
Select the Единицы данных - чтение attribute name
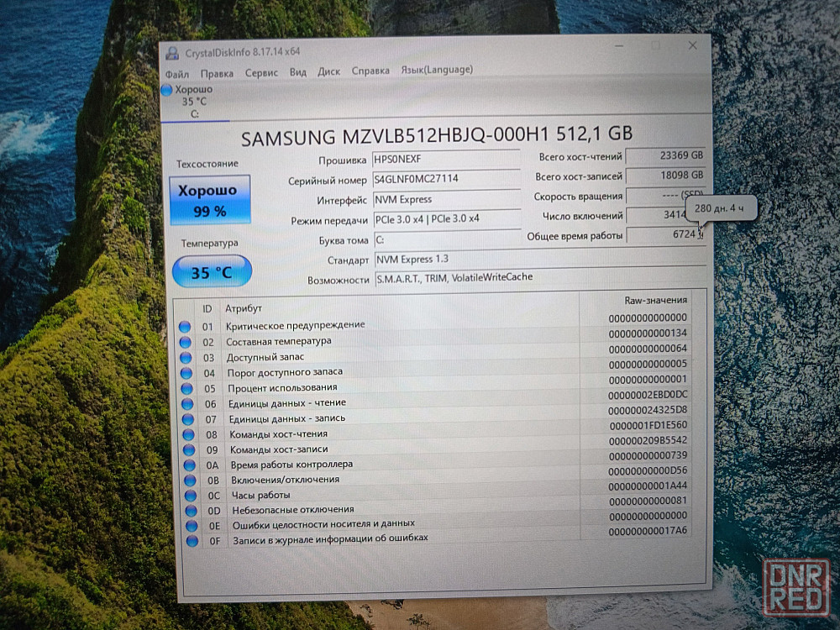click(x=287, y=403)
